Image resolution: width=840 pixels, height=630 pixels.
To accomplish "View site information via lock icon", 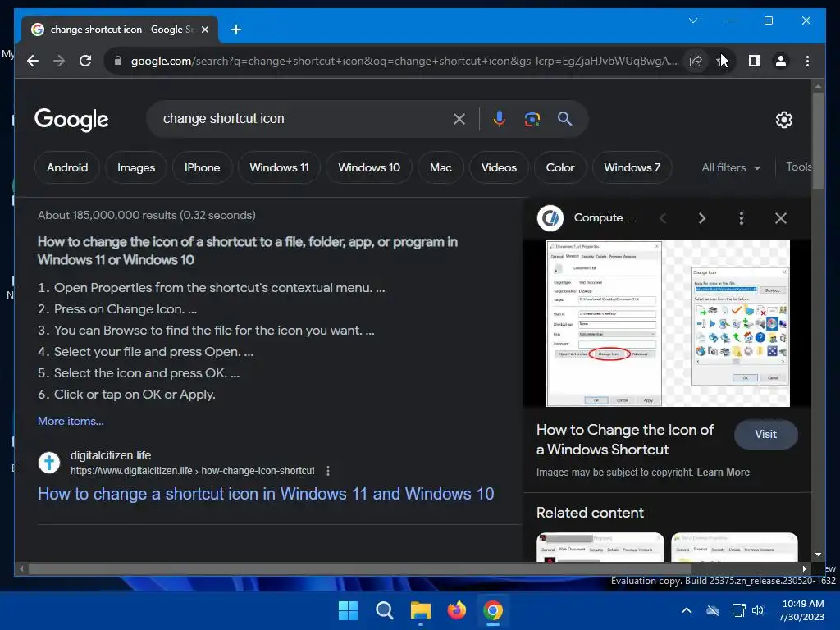I will [x=118, y=61].
